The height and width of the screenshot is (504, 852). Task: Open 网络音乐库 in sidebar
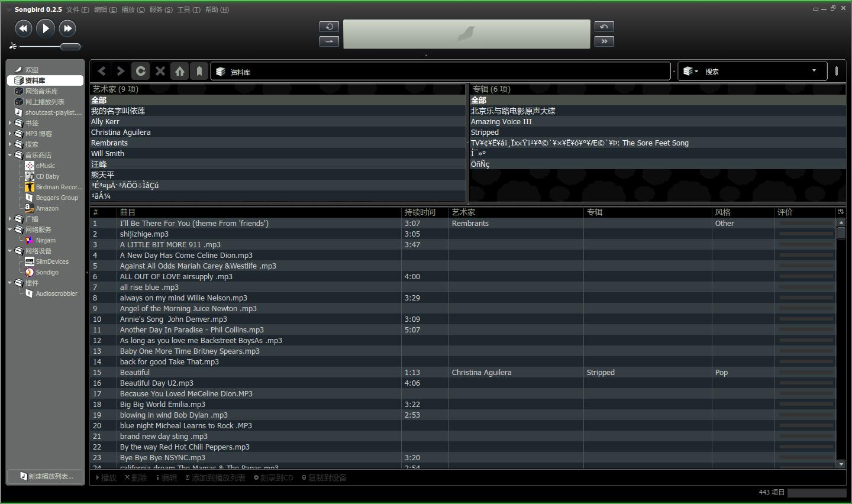[x=41, y=91]
